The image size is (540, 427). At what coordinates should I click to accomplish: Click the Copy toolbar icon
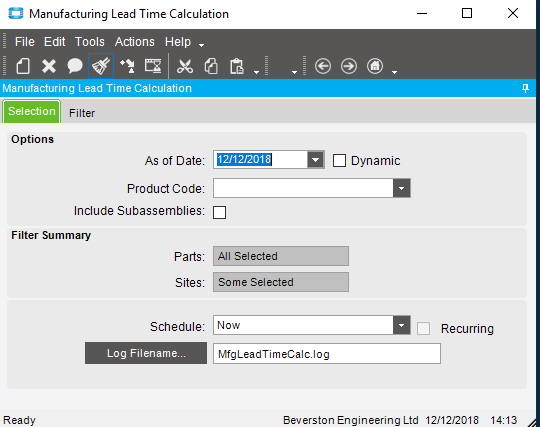coord(211,66)
